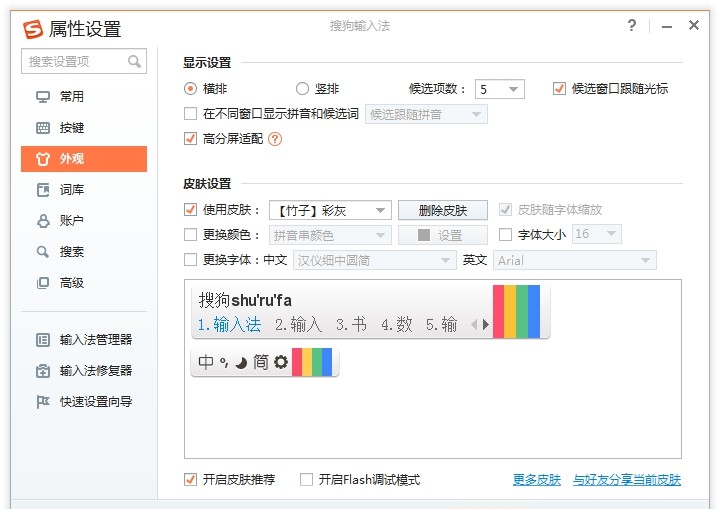Click the Sogou logo in title bar
The width and height of the screenshot is (720, 509).
33,28
